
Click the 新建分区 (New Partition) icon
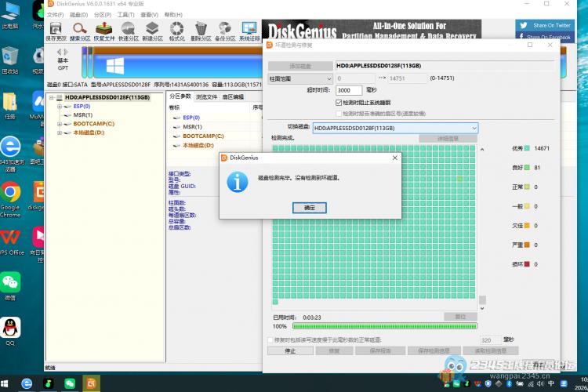(x=152, y=31)
